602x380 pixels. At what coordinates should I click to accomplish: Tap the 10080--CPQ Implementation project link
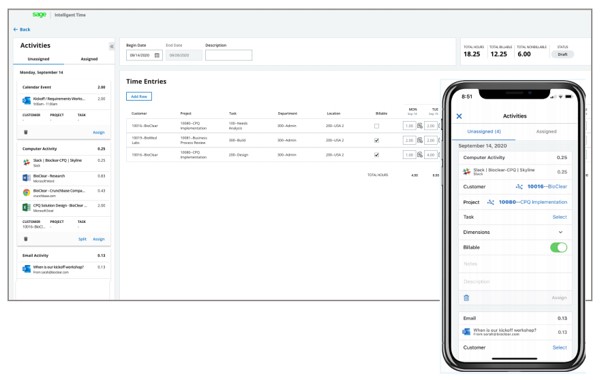click(533, 202)
